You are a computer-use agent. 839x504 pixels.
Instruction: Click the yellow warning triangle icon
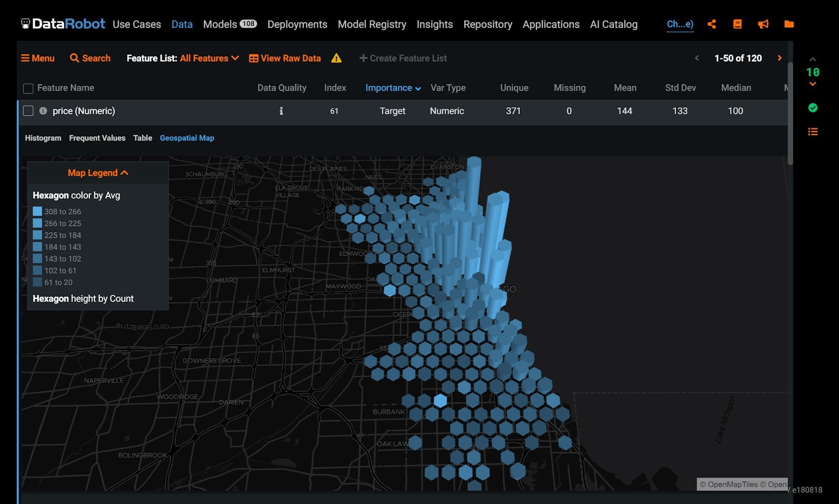(336, 58)
